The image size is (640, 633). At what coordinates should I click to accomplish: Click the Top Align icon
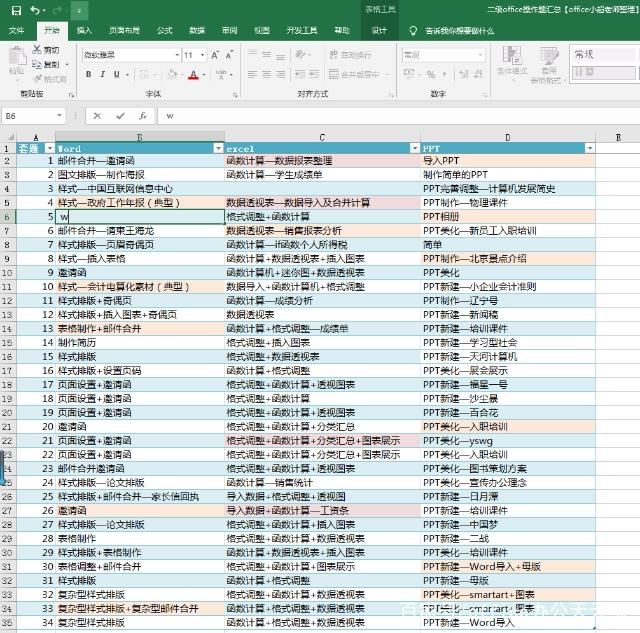coord(253,54)
